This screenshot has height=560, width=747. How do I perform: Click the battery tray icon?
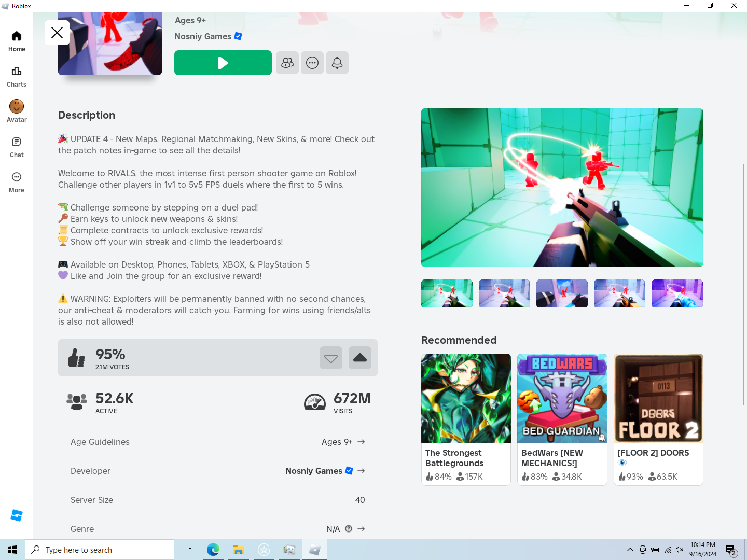655,550
